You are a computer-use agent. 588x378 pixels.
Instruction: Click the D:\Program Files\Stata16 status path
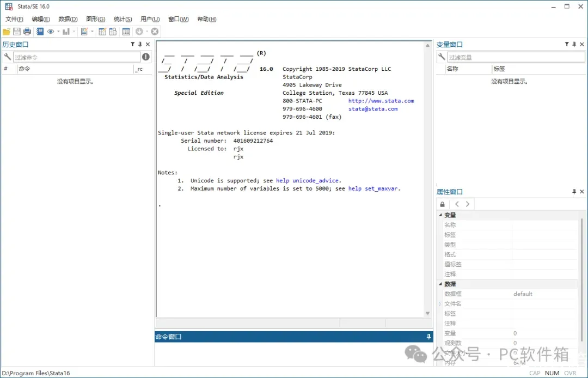pos(36,373)
